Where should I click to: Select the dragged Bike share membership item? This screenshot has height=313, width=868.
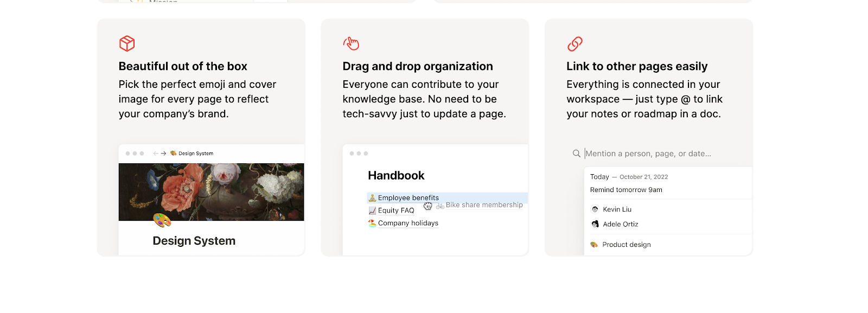click(x=480, y=205)
